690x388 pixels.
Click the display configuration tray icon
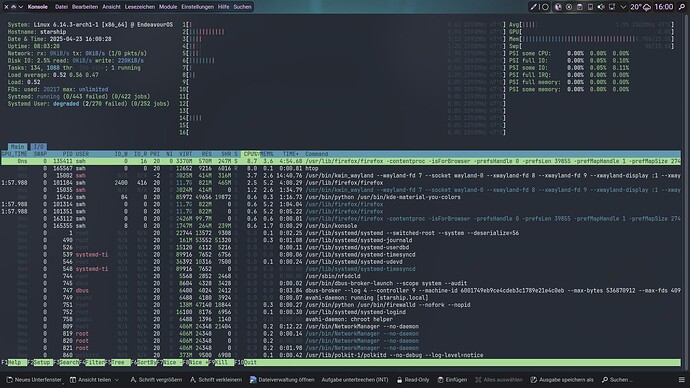tap(612, 7)
